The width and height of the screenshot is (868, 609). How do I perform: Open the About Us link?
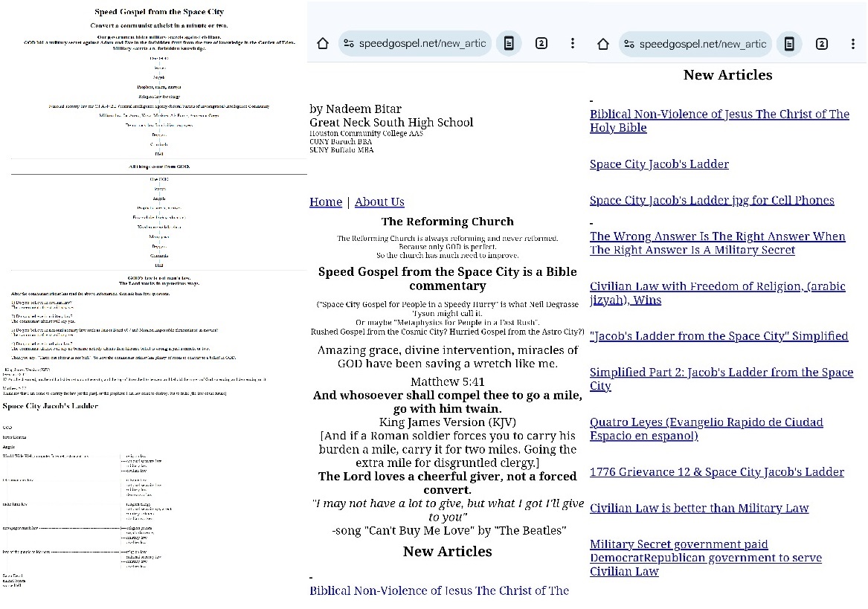[x=379, y=202]
